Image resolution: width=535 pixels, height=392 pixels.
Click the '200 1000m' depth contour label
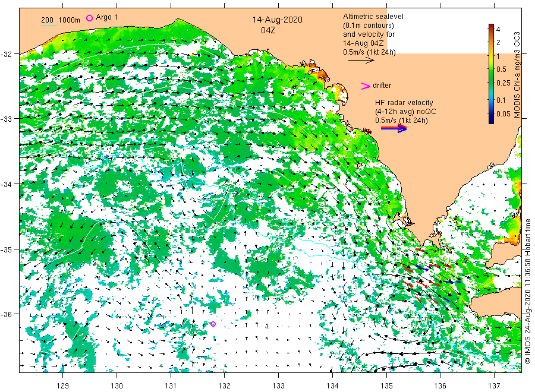coord(61,20)
